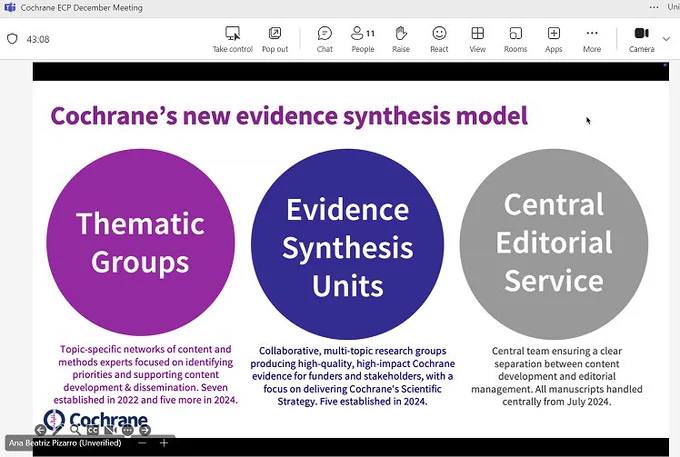This screenshot has width=680, height=457.
Task: Click the slide title about evidence synthesis model
Action: click(289, 116)
